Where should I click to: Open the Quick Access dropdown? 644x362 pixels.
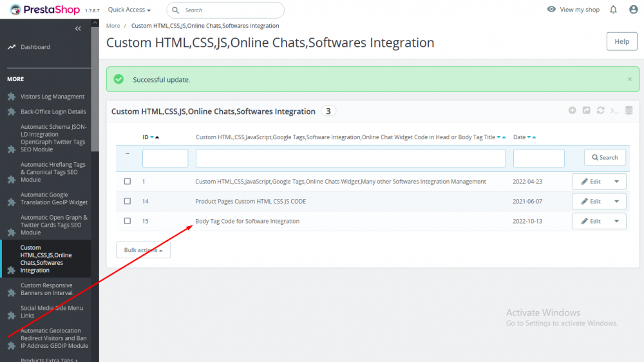tap(129, 10)
